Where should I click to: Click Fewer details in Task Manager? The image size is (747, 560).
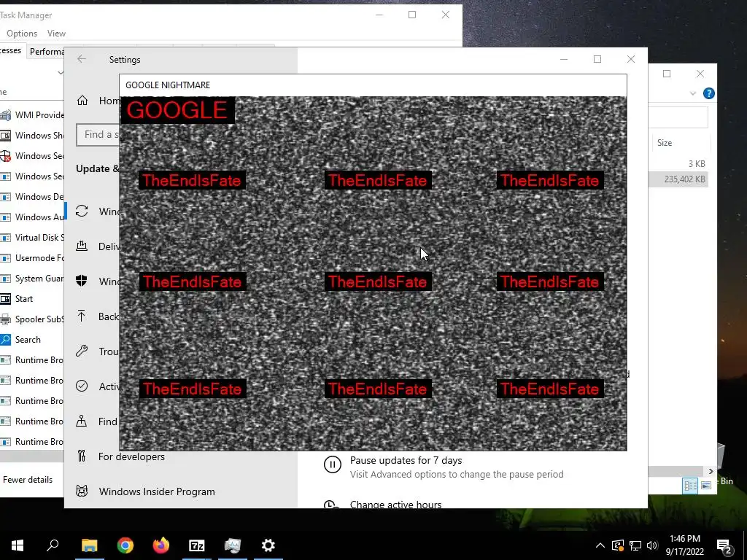[x=27, y=480]
